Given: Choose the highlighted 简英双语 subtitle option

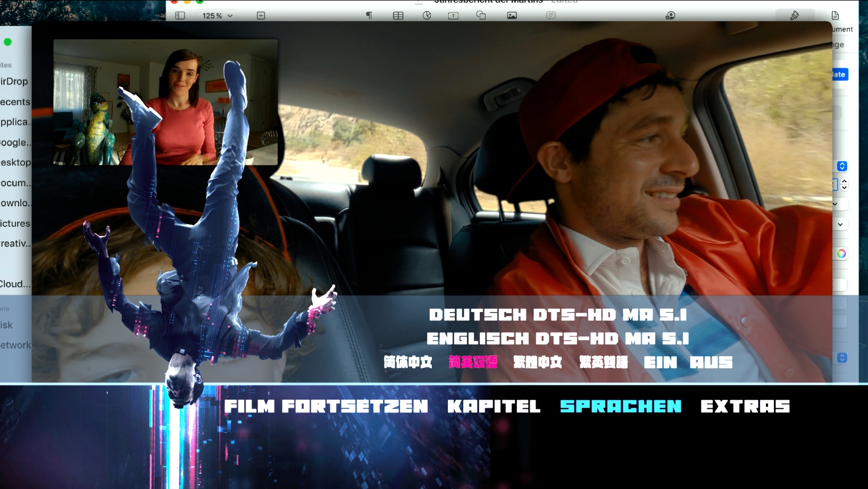Looking at the screenshot, I should (x=473, y=362).
